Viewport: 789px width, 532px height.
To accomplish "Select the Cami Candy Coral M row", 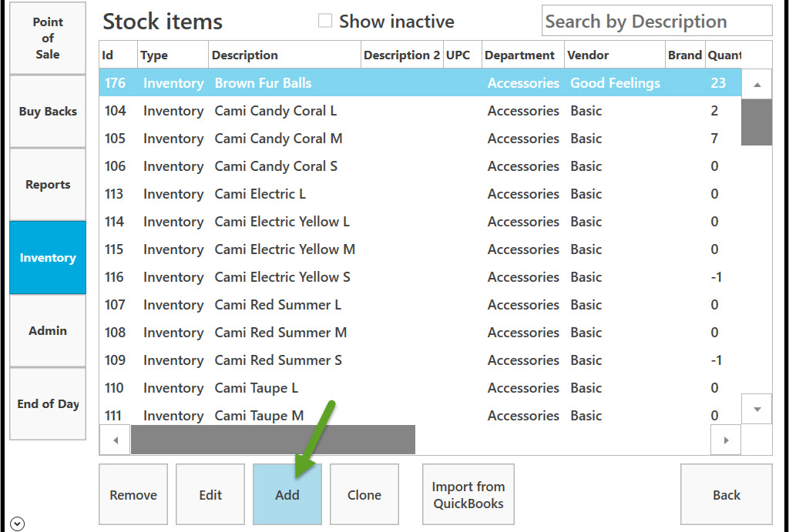I will pos(420,139).
